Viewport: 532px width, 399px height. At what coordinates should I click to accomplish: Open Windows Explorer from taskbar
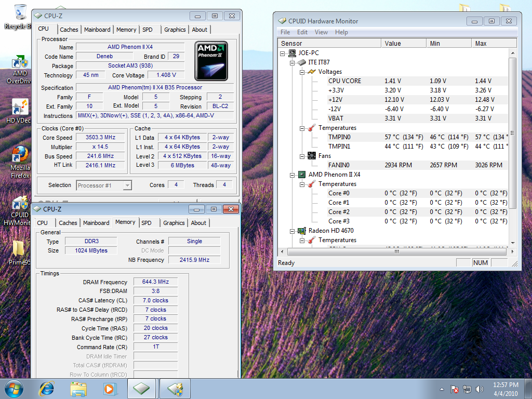pos(78,388)
